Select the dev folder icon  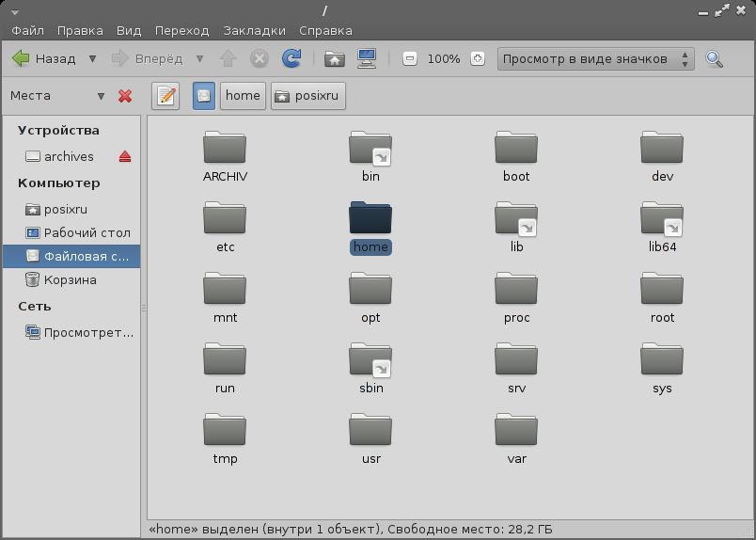[662, 147]
